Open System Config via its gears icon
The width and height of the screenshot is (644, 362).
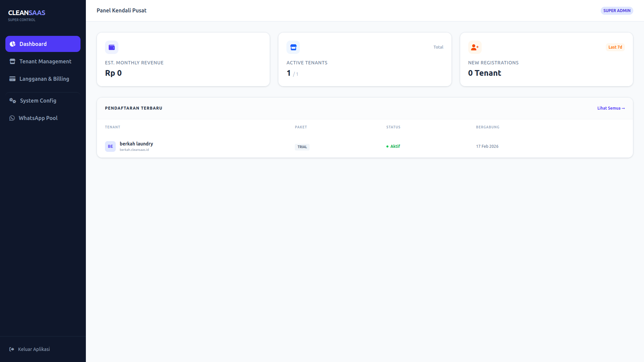click(x=12, y=101)
